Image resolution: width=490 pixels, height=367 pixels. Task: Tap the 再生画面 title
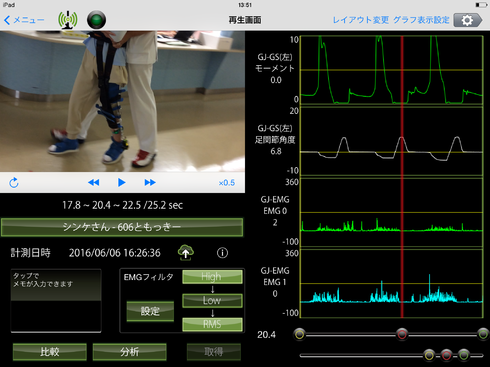[x=245, y=20]
